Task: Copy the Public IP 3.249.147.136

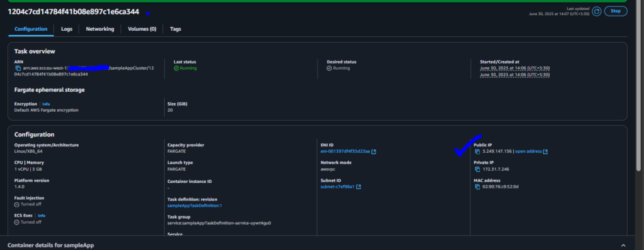Action: [x=477, y=151]
